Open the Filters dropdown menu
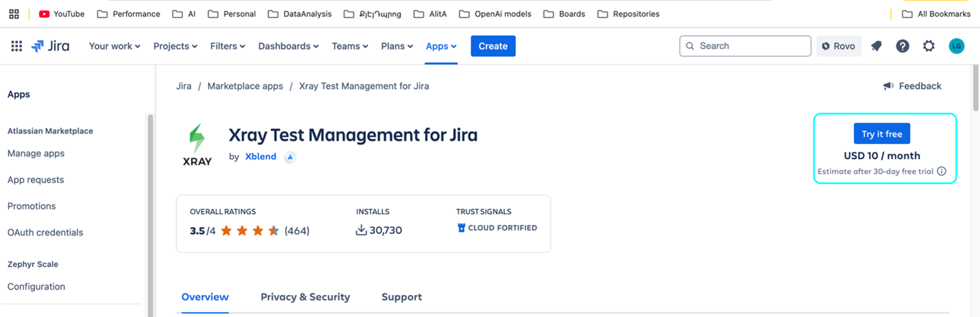This screenshot has height=317, width=980. 228,46
